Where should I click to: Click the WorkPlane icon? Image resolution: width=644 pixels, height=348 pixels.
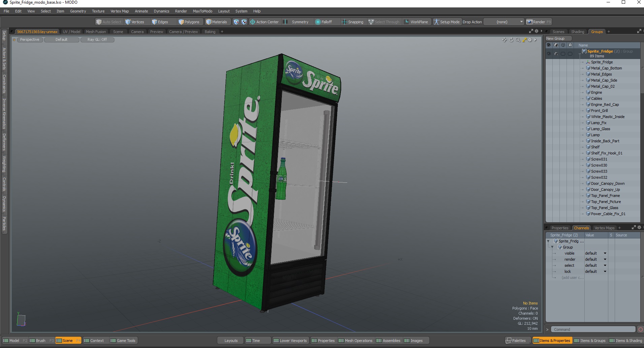(x=407, y=22)
